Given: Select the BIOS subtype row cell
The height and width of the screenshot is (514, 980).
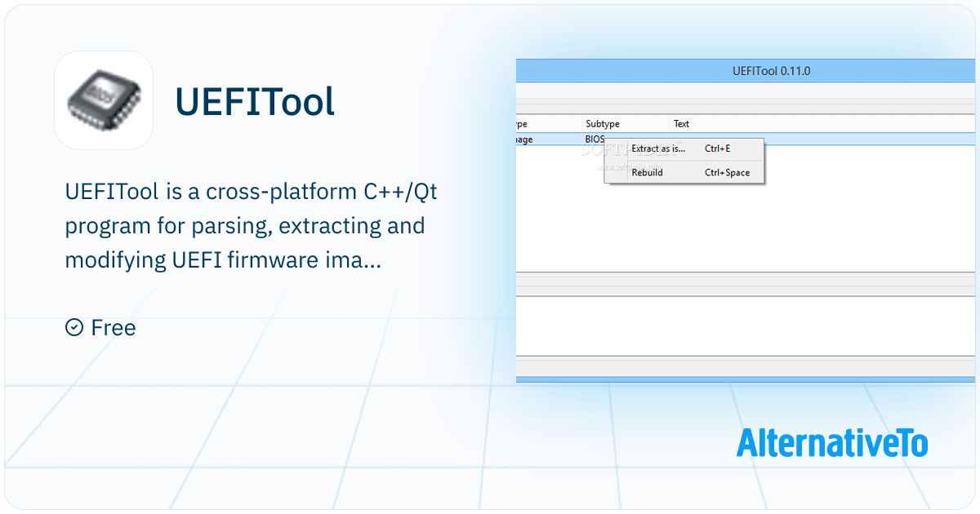Looking at the screenshot, I should [x=595, y=140].
